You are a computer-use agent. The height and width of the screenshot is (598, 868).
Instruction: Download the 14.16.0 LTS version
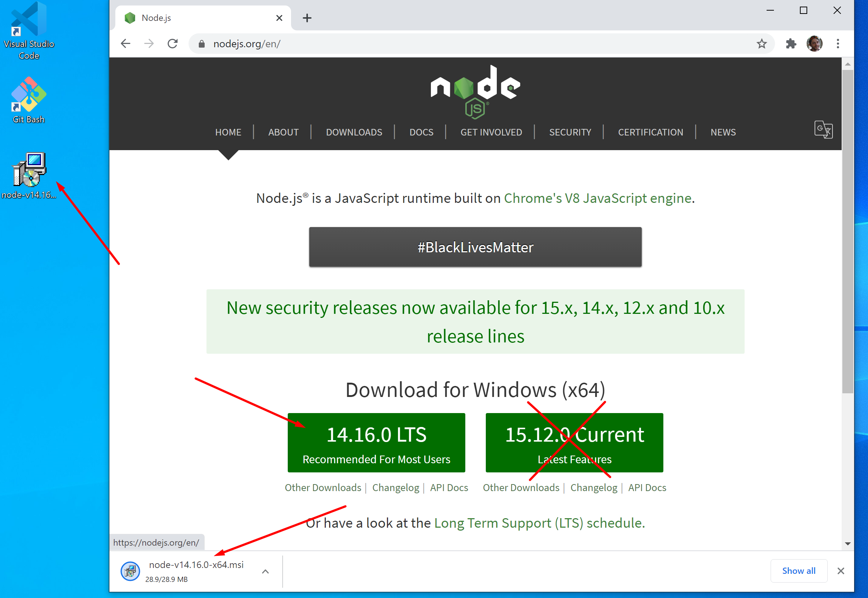tap(376, 443)
